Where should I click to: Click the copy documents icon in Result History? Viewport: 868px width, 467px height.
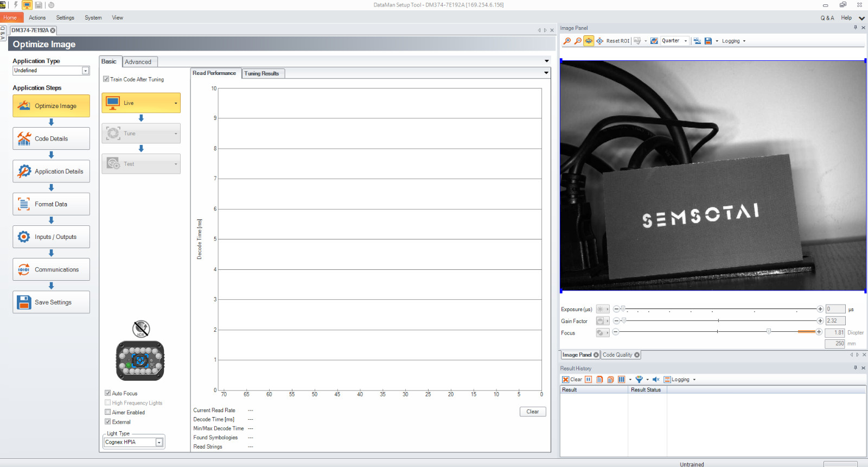(x=610, y=380)
